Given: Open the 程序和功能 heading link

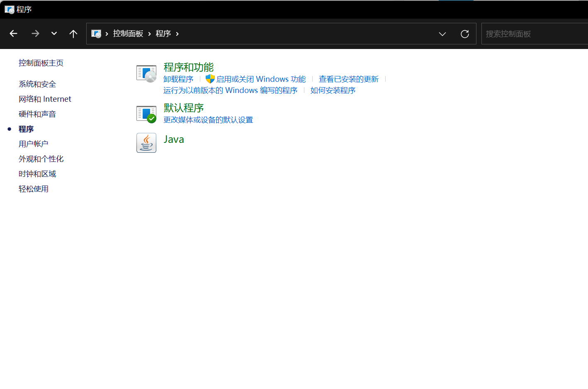Looking at the screenshot, I should point(189,67).
